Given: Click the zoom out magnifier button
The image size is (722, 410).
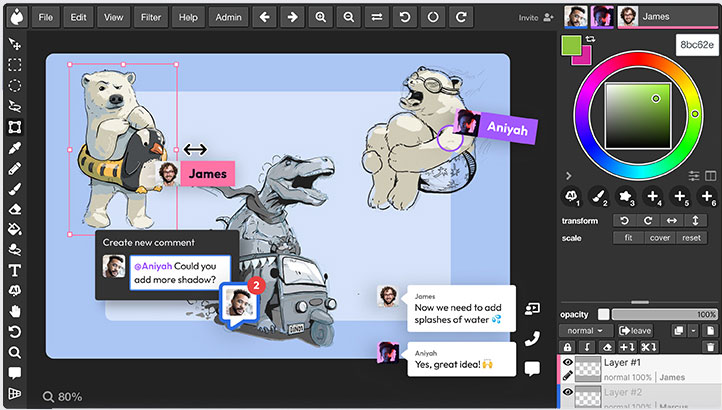Looking at the screenshot, I should click(348, 17).
